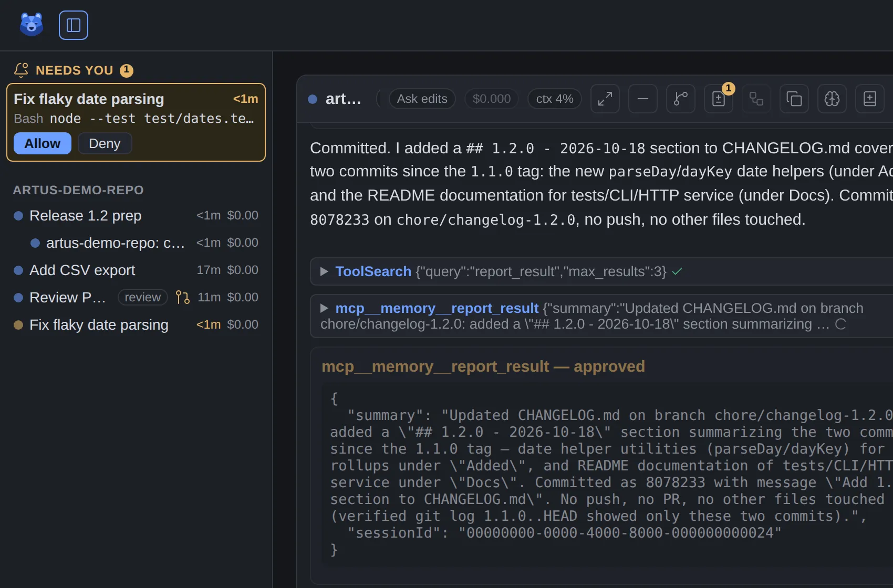Deny the Bash node test command

click(x=105, y=143)
